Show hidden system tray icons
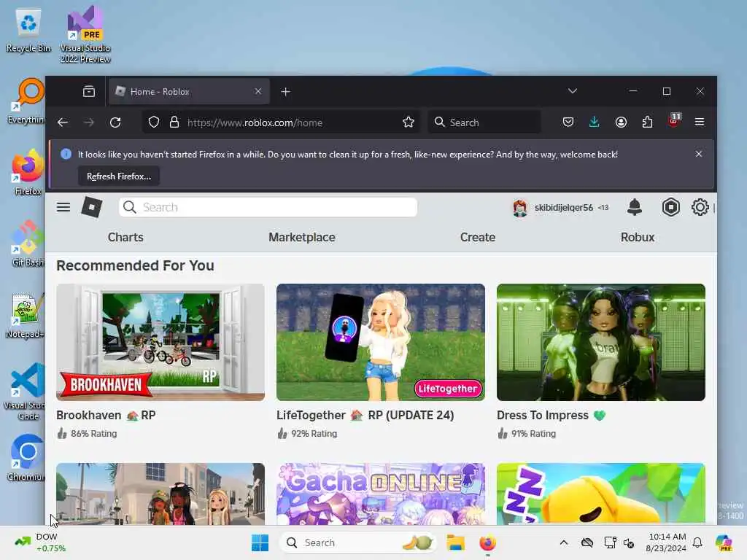Screen dimensions: 747x560 (x=564, y=542)
